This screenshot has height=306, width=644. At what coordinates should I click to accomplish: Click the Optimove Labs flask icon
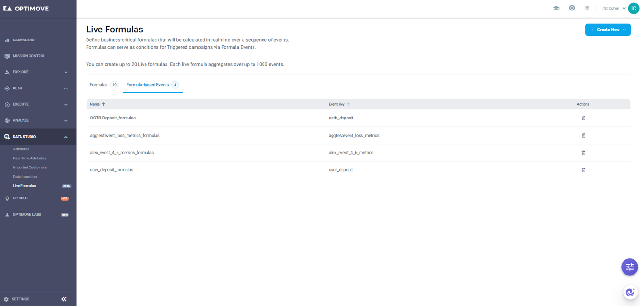[7, 215]
